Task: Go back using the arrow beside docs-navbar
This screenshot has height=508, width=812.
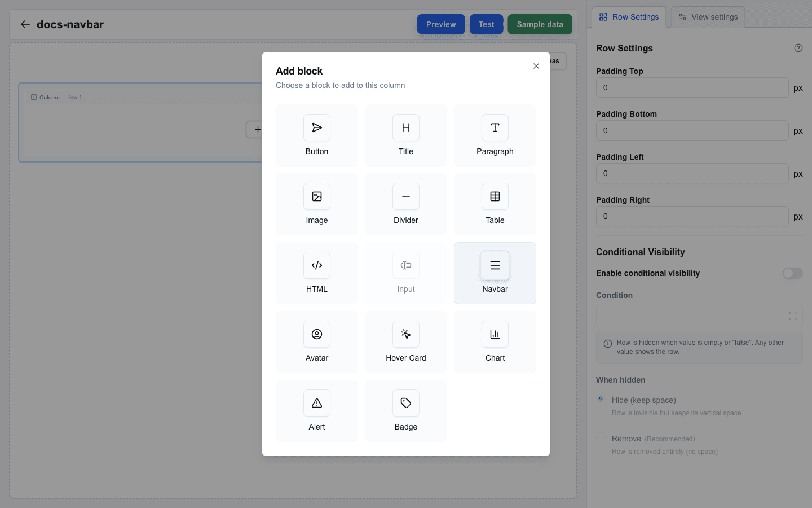Action: (x=25, y=24)
